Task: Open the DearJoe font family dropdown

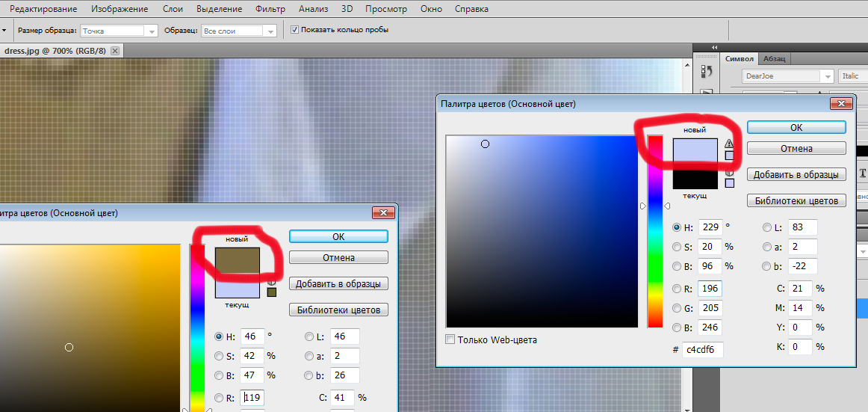Action: pos(788,76)
